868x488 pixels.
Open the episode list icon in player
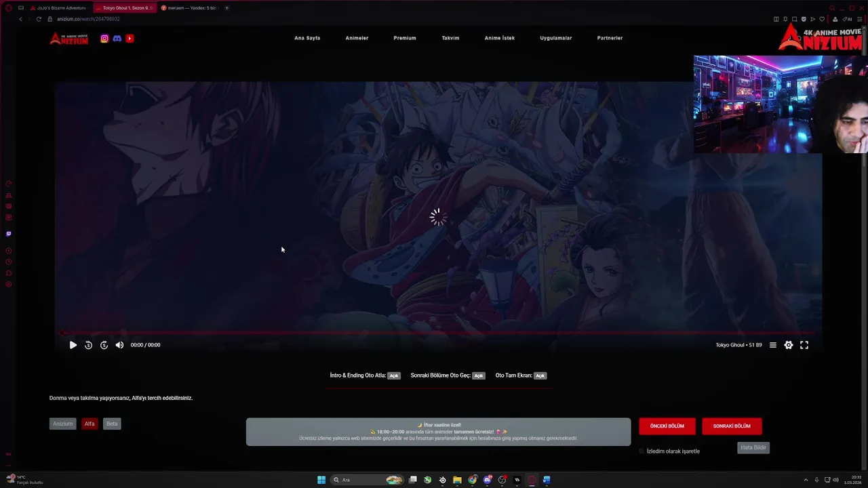772,345
